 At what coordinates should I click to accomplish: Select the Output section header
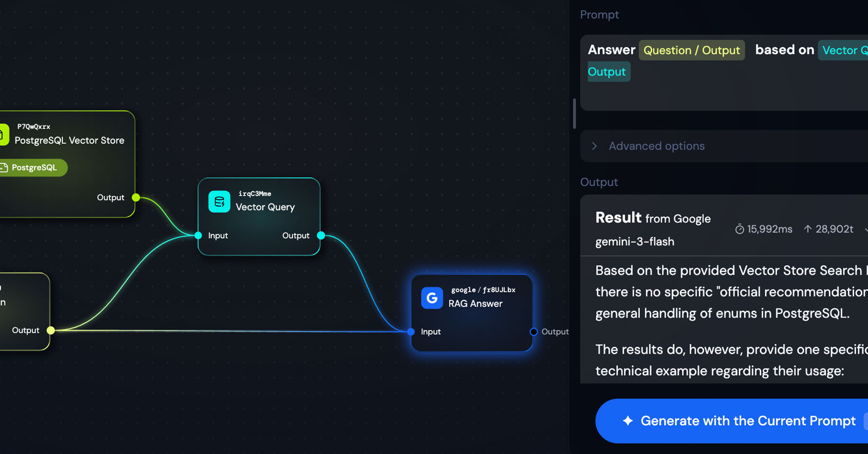pyautogui.click(x=599, y=182)
